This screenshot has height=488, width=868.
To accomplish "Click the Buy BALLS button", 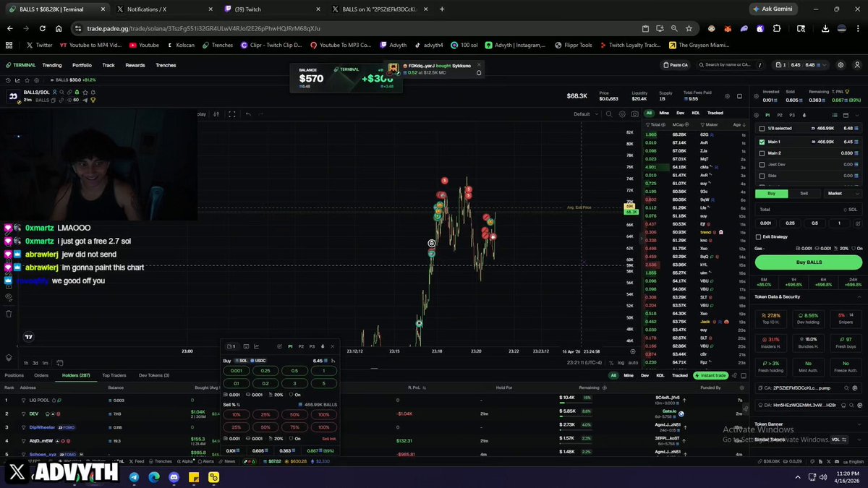I will coord(809,262).
